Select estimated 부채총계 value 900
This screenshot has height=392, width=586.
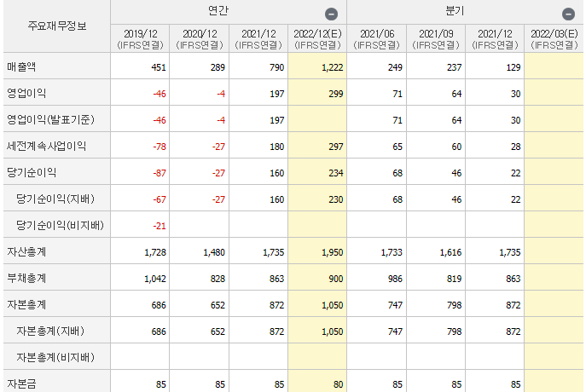tap(336, 280)
